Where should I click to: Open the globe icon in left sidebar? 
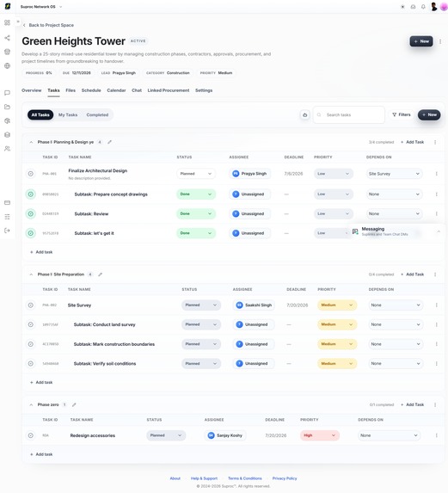click(7, 65)
